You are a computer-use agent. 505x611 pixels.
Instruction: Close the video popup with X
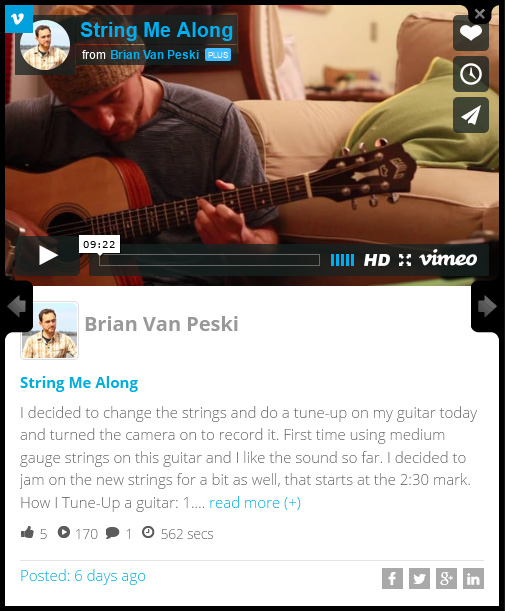pos(480,14)
